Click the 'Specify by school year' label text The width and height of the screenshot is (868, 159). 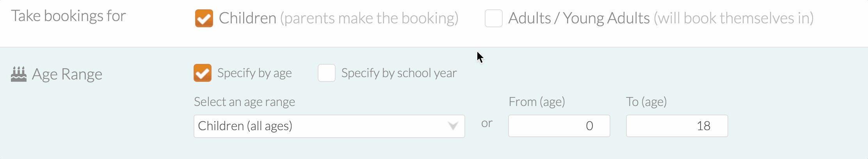pos(399,73)
